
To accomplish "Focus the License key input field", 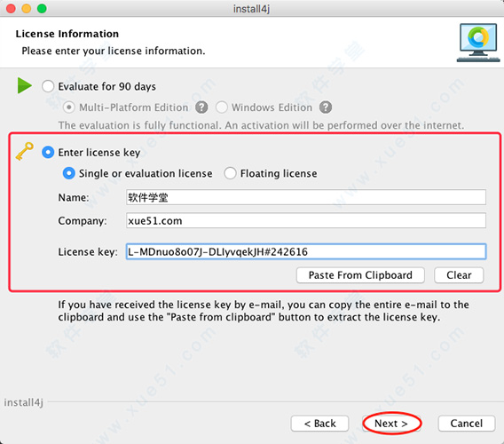I will pos(305,251).
